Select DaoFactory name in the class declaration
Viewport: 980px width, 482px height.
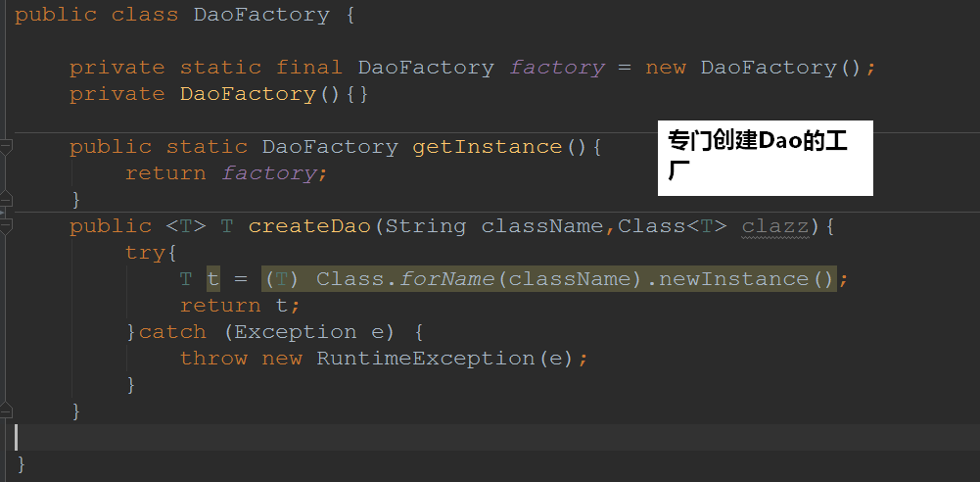261,15
